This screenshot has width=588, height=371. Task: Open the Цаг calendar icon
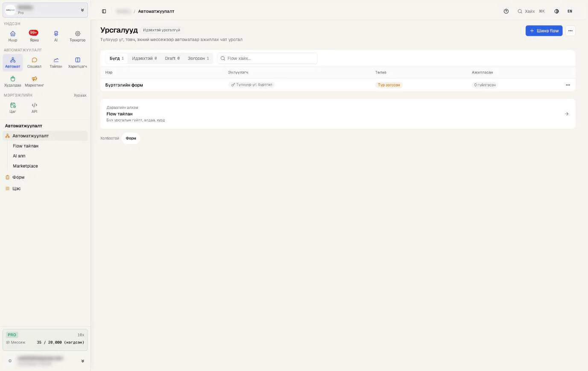pyautogui.click(x=13, y=108)
